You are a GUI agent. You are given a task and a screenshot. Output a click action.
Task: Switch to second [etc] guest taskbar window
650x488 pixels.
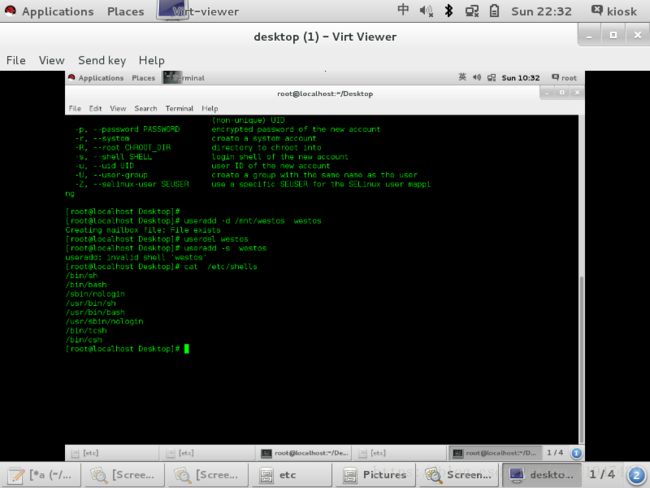[207, 453]
